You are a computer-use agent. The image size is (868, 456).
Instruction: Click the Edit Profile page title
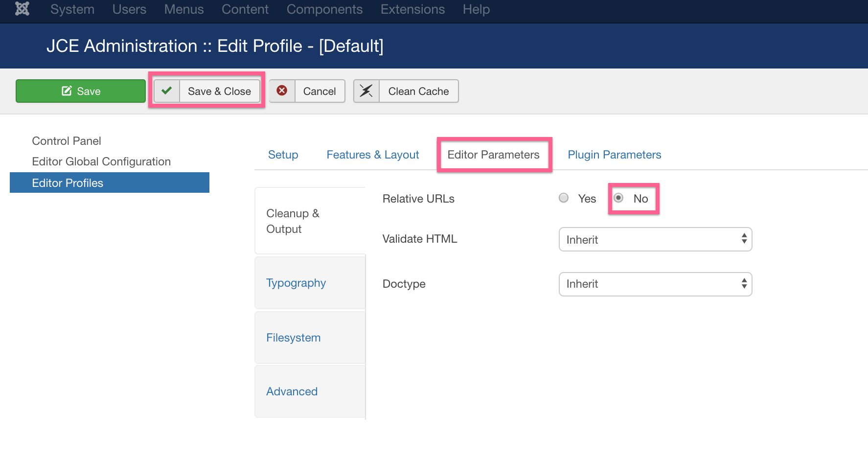coord(215,46)
